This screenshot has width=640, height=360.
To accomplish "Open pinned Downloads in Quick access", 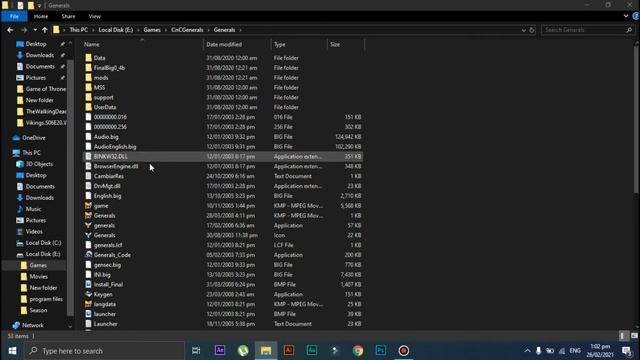I will click(40, 55).
